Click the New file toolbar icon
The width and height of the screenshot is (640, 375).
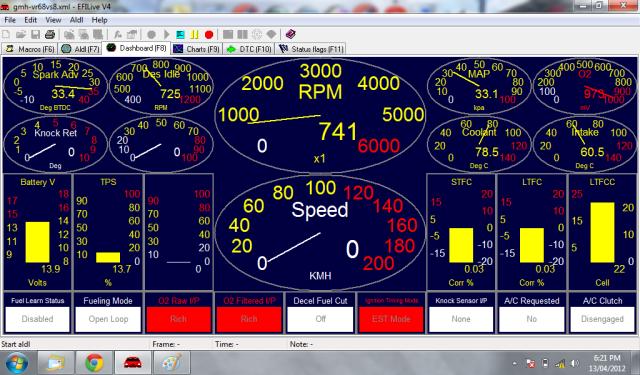(6, 35)
